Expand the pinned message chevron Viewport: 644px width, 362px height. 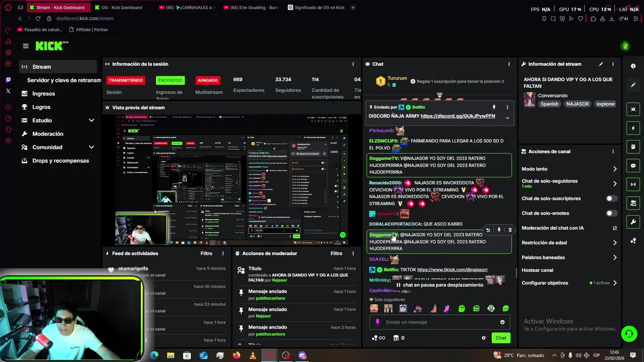(x=507, y=118)
